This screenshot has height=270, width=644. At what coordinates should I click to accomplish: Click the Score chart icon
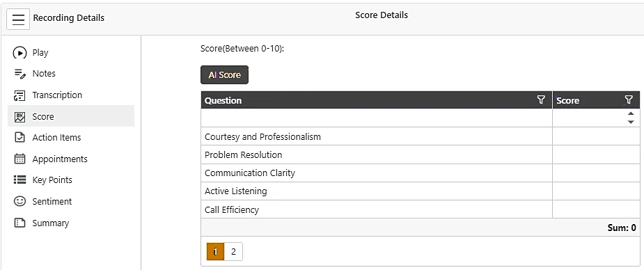point(19,116)
